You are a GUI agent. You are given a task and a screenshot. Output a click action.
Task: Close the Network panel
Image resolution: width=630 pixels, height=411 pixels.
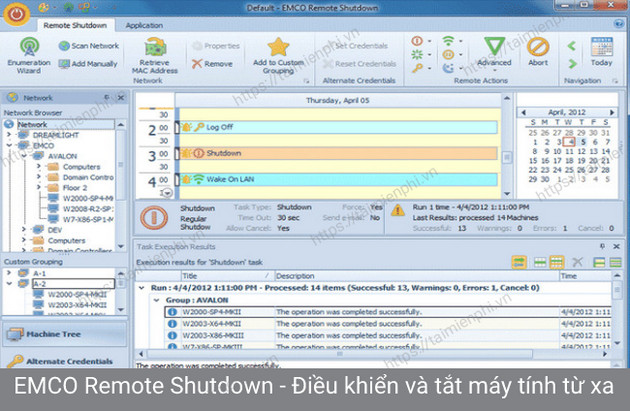pos(121,98)
